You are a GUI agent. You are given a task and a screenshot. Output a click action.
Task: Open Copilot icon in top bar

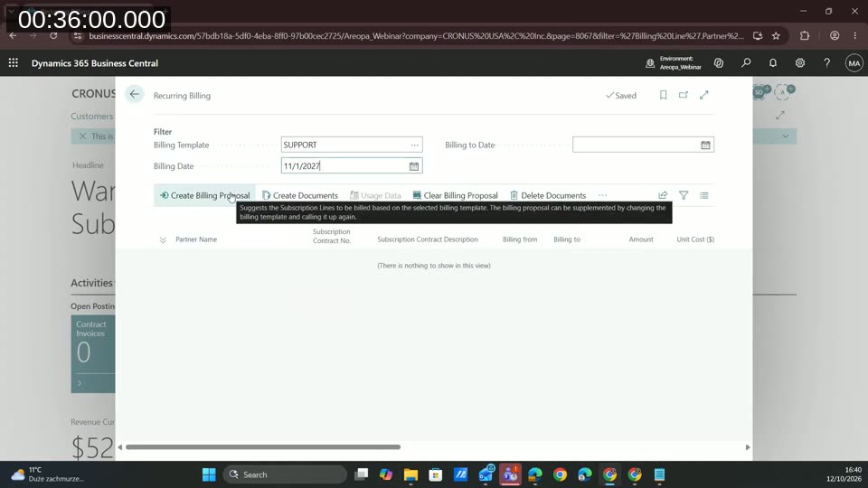(x=719, y=63)
